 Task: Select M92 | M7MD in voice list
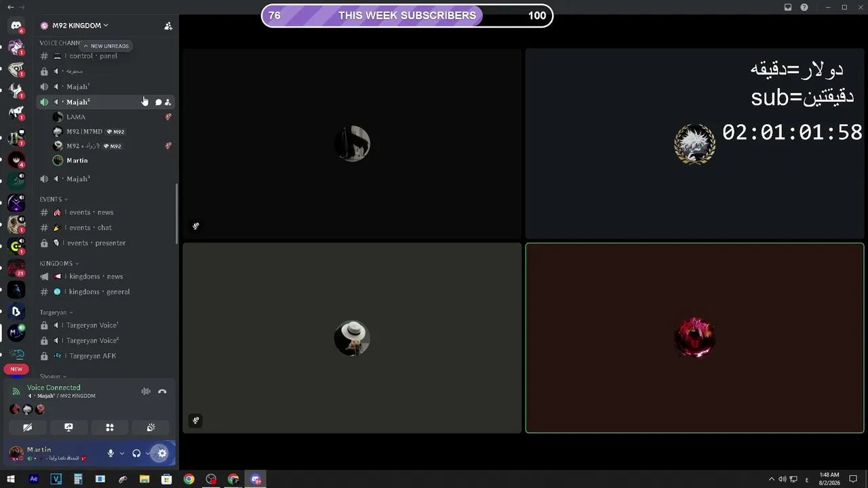coord(112,131)
